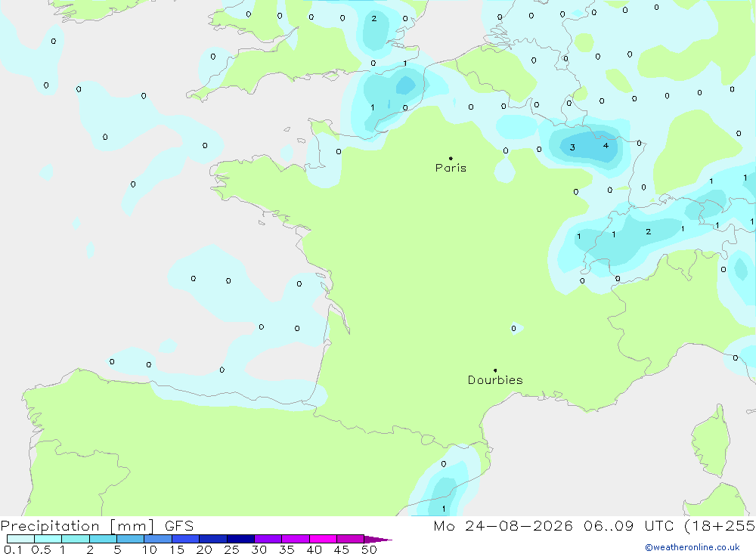The image size is (756, 554).
Task: Pick the 2–5 mm legend swatch
Action: click(103, 539)
